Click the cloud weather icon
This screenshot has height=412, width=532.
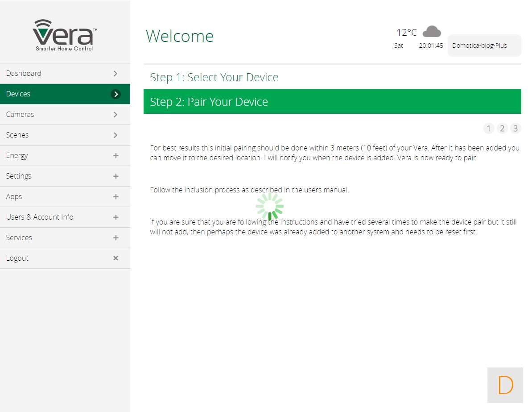pos(431,32)
